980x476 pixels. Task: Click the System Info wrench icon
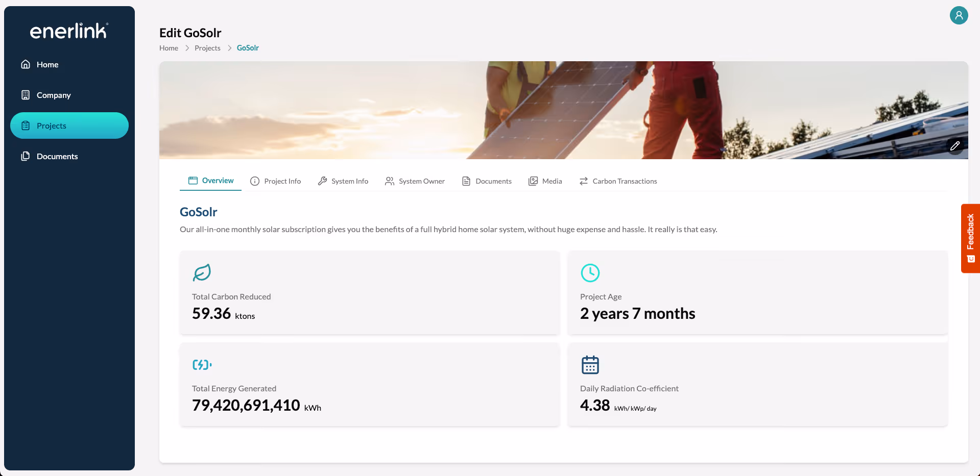(x=322, y=181)
